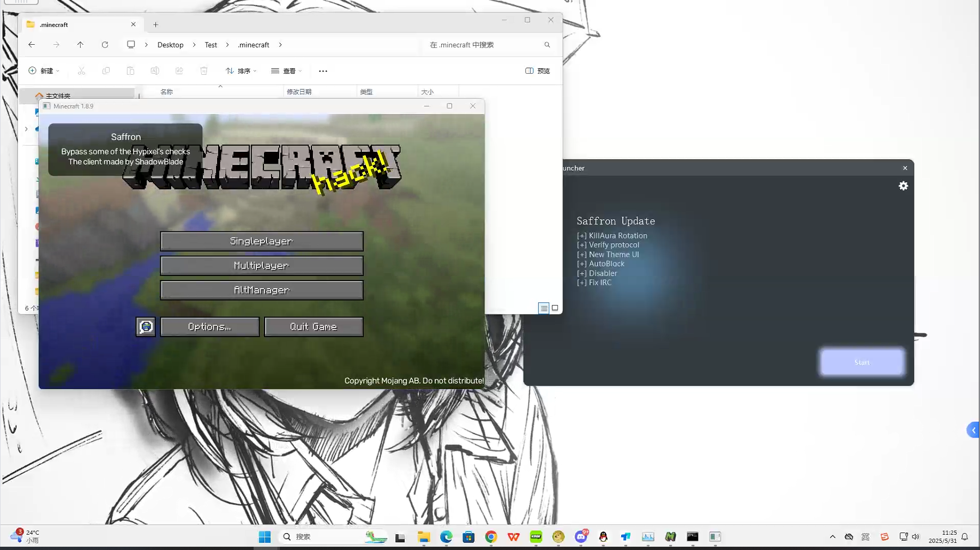
Task: Close the .minecraft Explorer tab
Action: [133, 25]
